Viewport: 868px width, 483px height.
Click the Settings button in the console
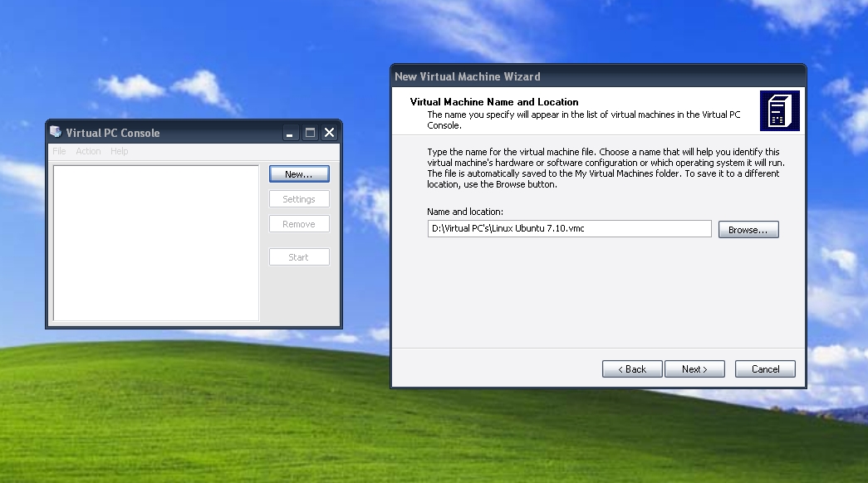[x=299, y=199]
